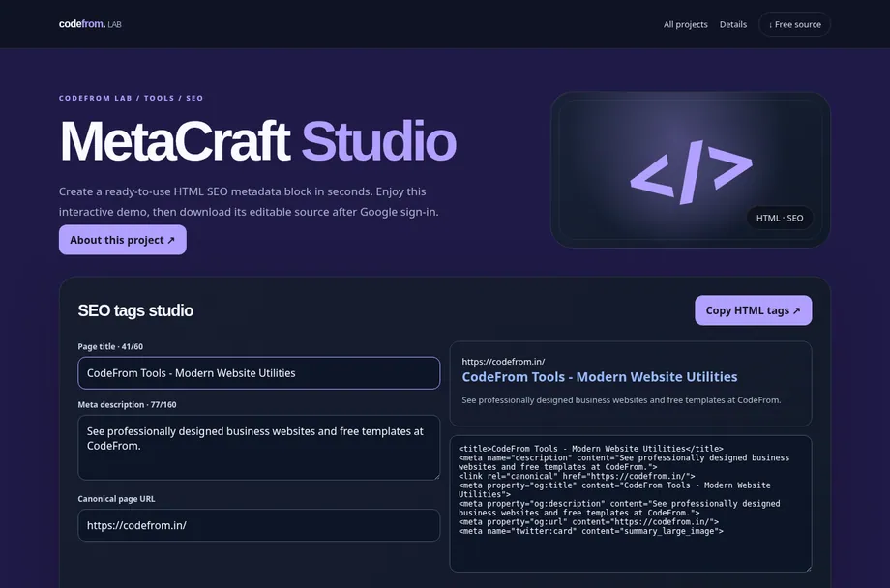Click the https://codefrom.in/ preview URL text
Screen dimensions: 890x588
tap(503, 362)
